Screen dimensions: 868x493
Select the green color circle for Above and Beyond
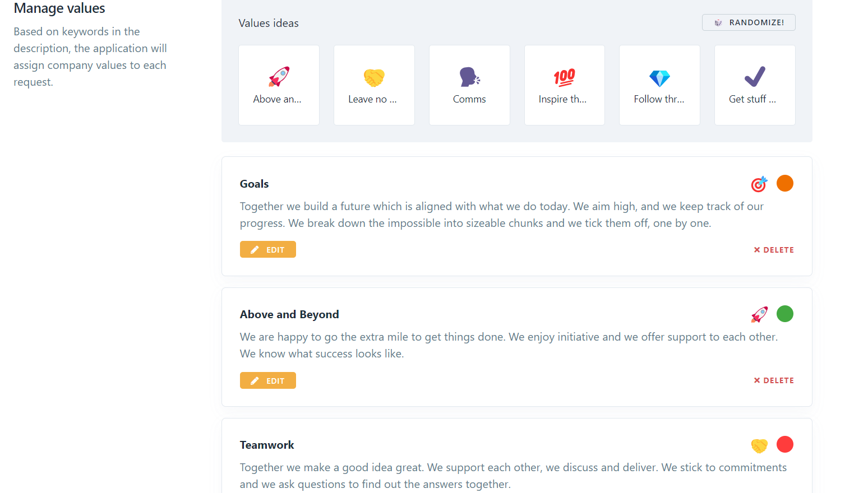pyautogui.click(x=785, y=314)
